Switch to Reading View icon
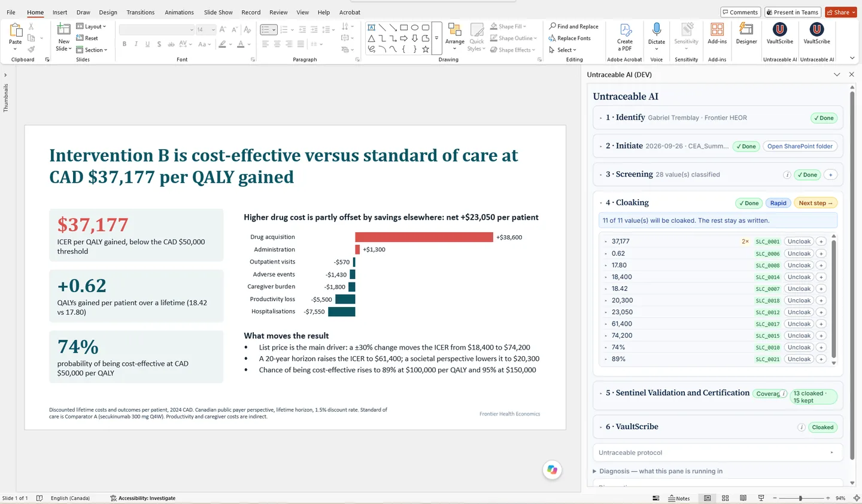Image resolution: width=862 pixels, height=504 pixels. (x=743, y=498)
